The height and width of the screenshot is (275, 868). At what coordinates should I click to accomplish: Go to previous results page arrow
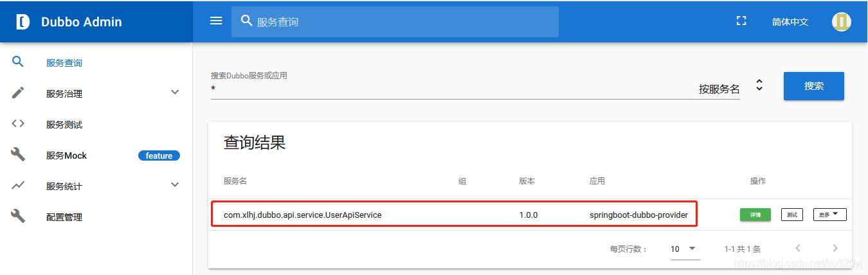[798, 248]
